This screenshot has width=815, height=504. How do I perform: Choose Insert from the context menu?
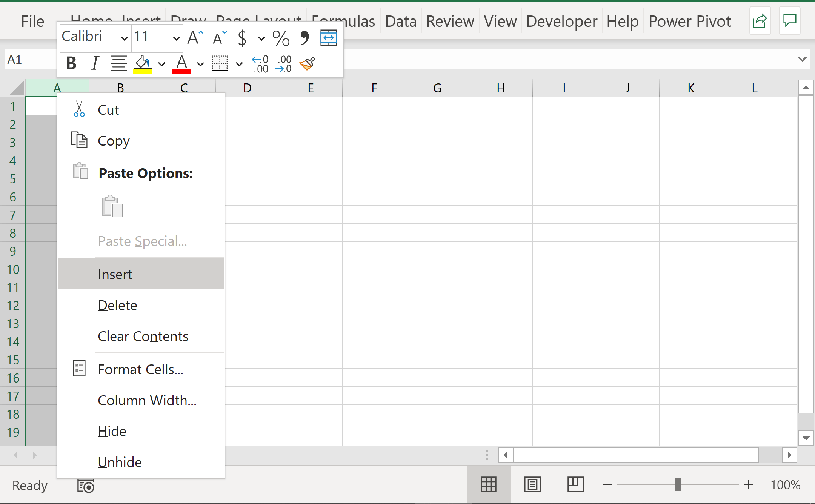click(x=115, y=274)
